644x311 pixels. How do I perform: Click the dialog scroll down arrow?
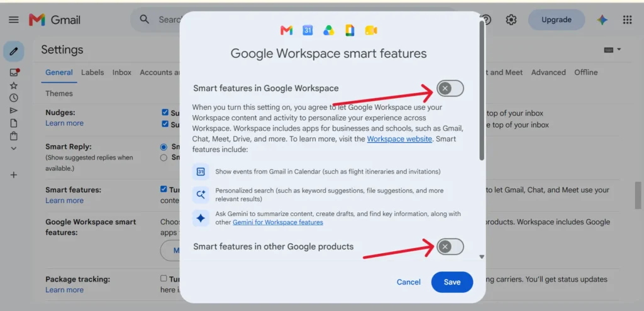click(482, 257)
